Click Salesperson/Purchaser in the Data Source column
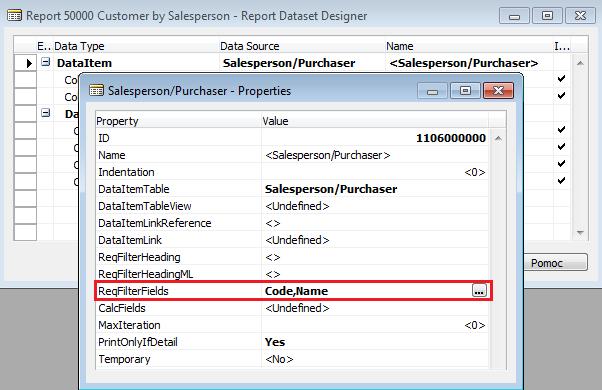 point(289,63)
